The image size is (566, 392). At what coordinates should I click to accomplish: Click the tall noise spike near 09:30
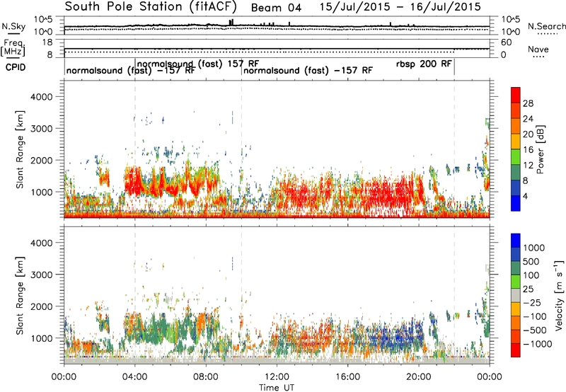click(231, 23)
